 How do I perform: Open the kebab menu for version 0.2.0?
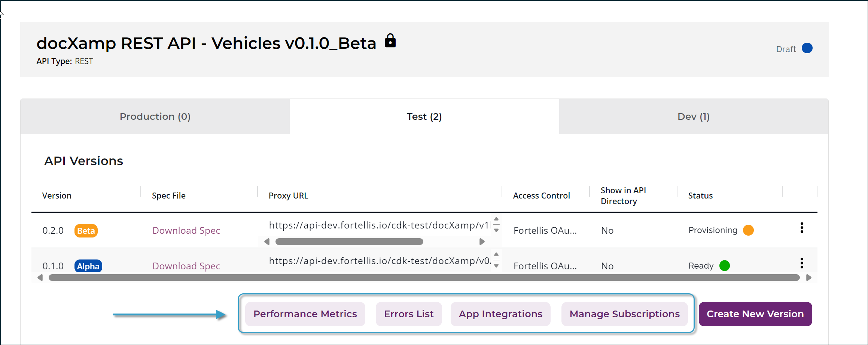coord(801,228)
